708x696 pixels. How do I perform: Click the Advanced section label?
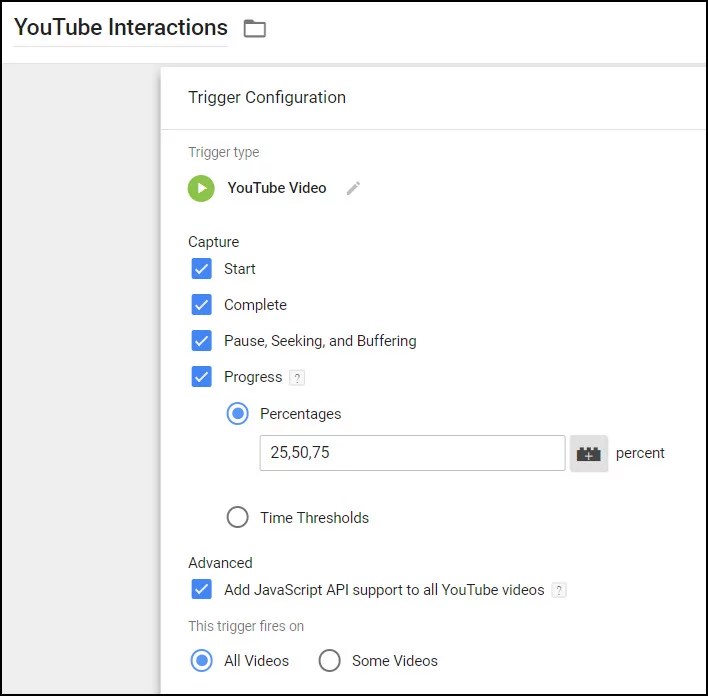(x=220, y=563)
